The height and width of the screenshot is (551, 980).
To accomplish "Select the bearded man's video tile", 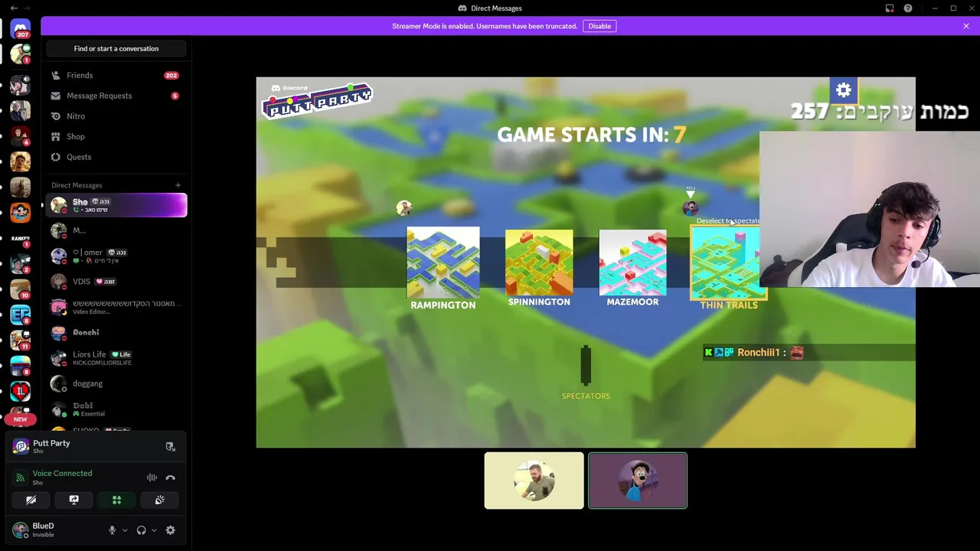I will click(534, 481).
